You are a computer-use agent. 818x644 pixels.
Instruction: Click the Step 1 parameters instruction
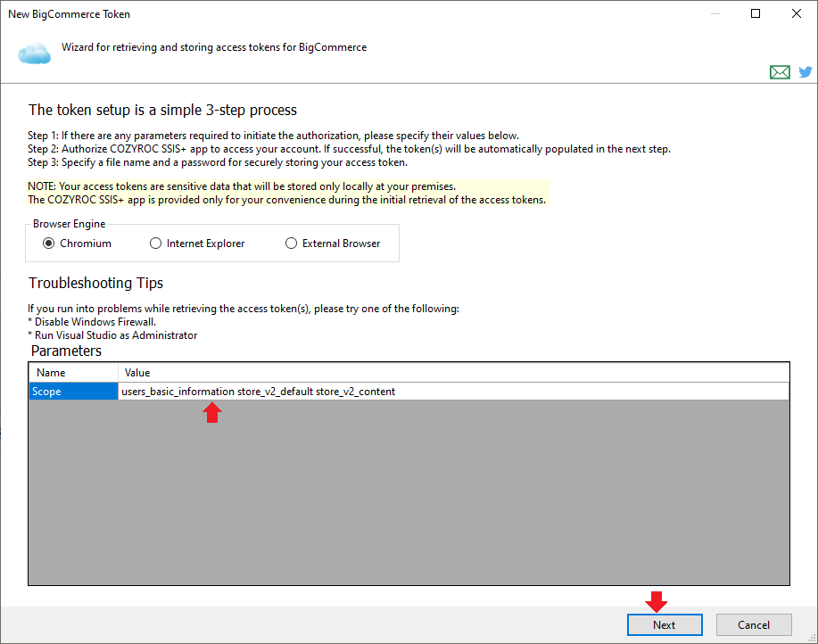click(x=273, y=136)
